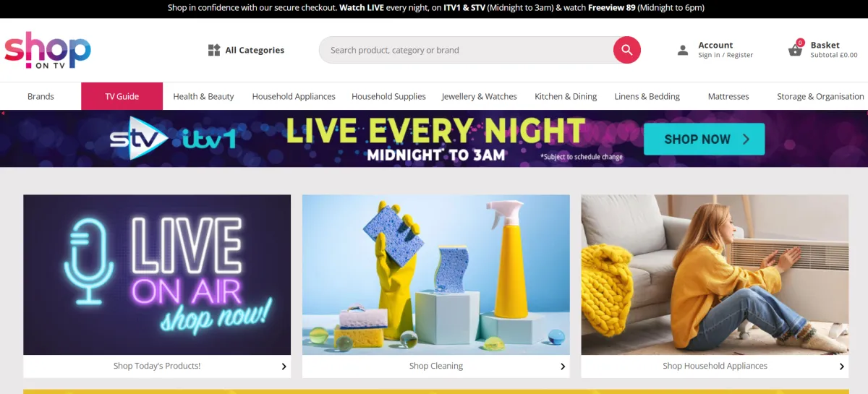Click arrow beside Shop Cleaning

coord(563,367)
